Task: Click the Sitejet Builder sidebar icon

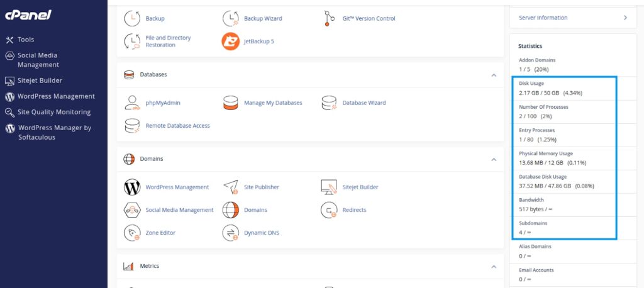Action: [x=9, y=81]
